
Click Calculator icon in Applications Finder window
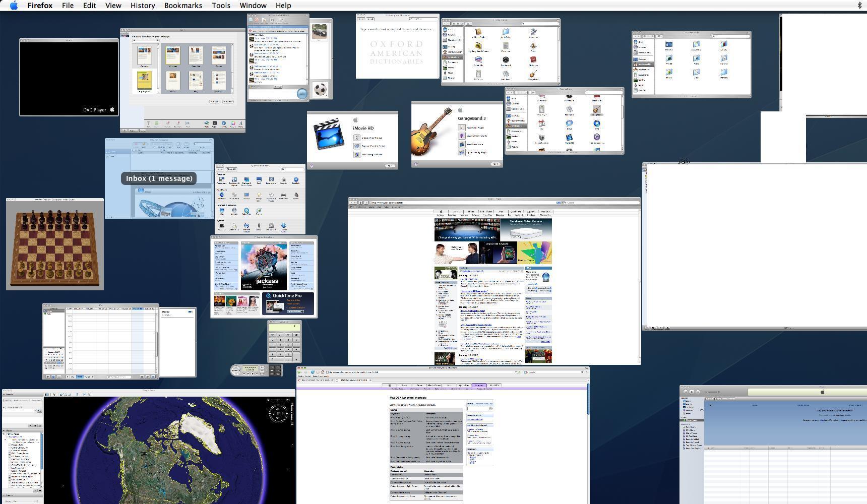pyautogui.click(x=506, y=47)
